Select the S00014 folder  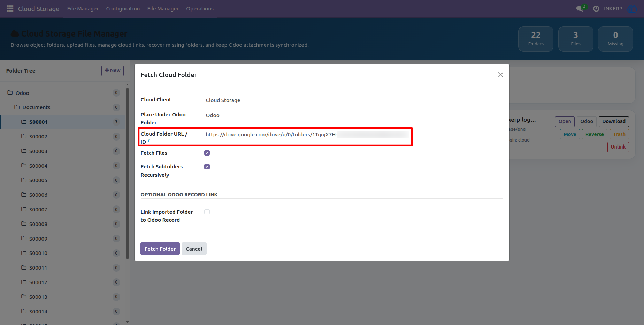[63, 311]
